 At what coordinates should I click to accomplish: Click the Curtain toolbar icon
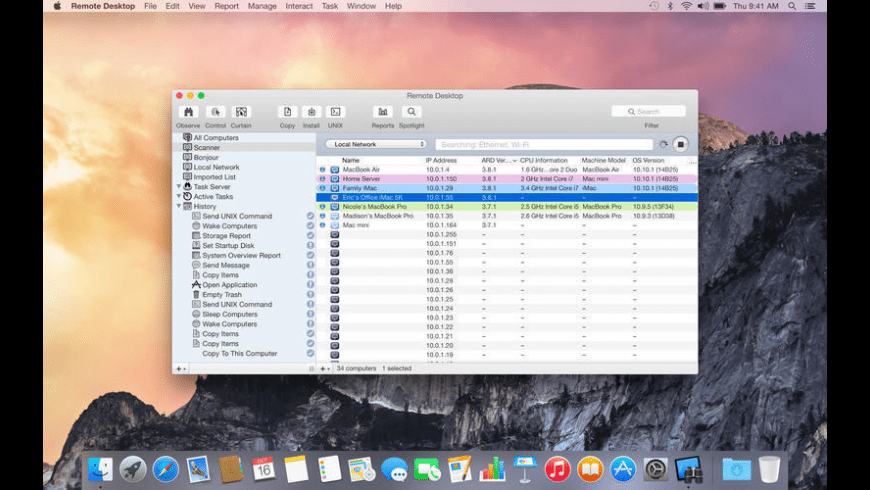[241, 112]
